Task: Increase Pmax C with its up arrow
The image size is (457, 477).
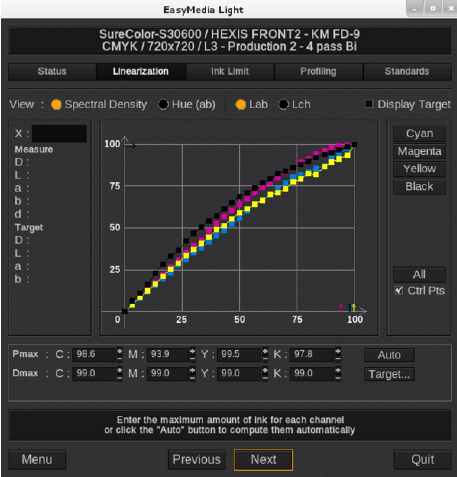Action: [120, 351]
